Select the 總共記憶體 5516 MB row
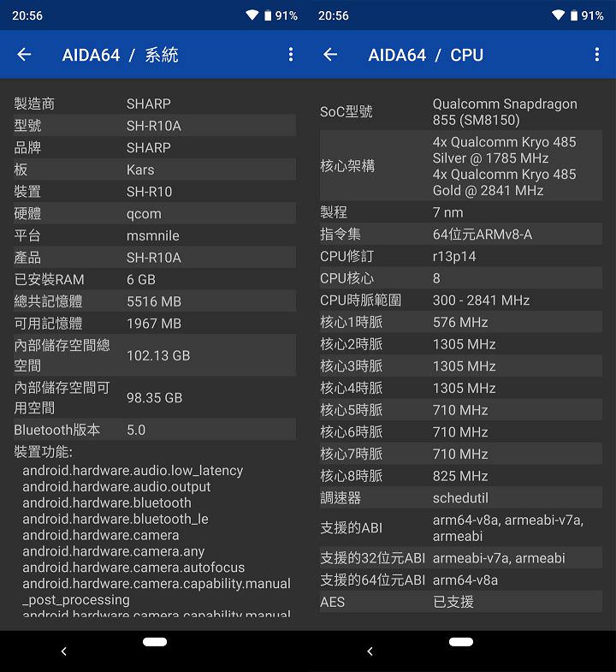616x672 pixels. (155, 301)
